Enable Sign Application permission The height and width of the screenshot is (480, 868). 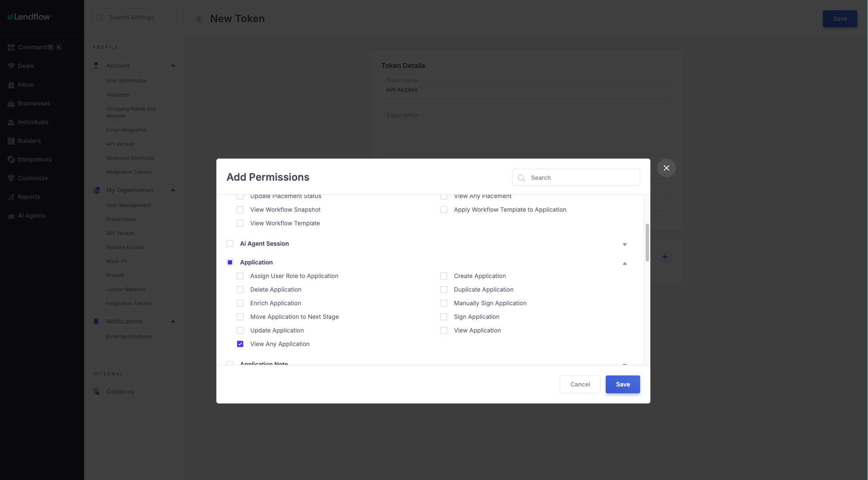click(x=444, y=317)
